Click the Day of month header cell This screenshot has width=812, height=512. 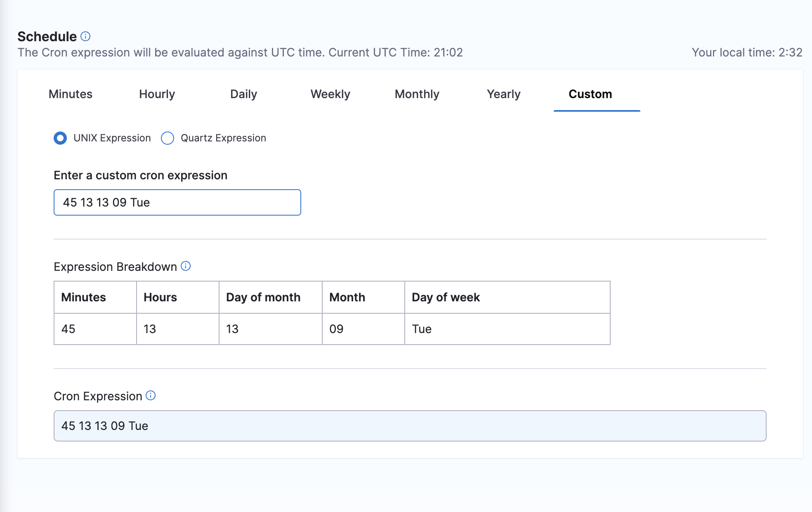(x=270, y=297)
